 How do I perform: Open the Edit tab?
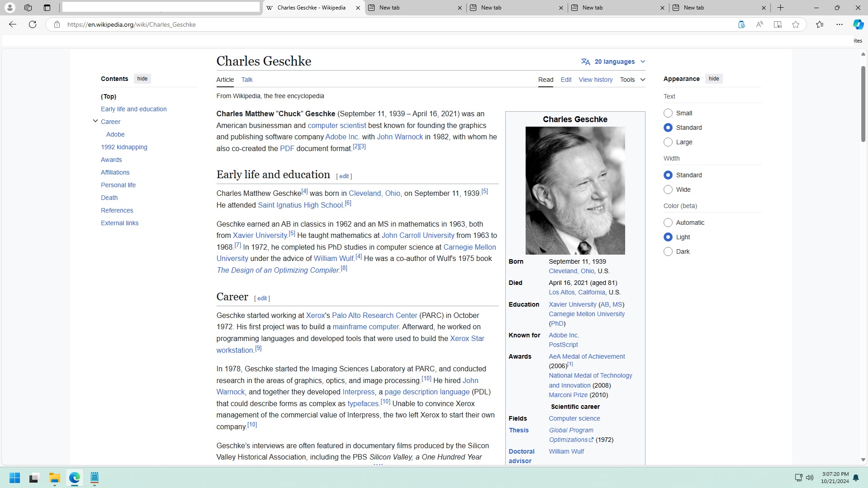pos(566,80)
